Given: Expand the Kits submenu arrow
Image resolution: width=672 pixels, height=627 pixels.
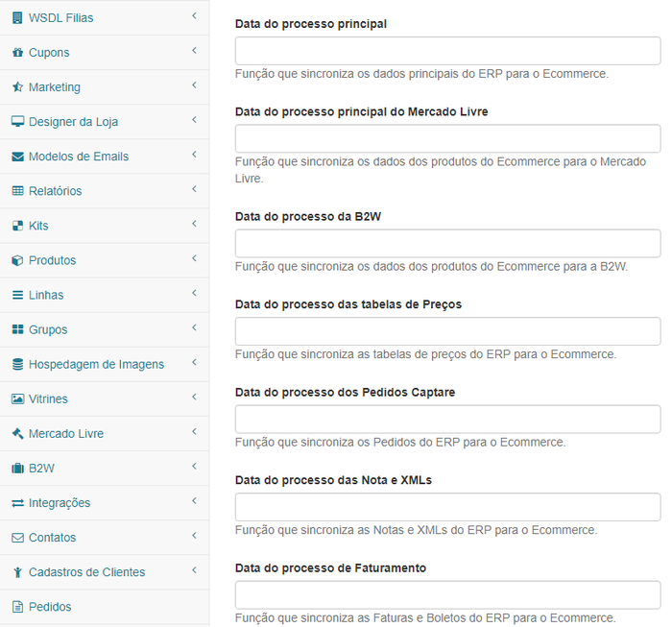Looking at the screenshot, I should (194, 224).
